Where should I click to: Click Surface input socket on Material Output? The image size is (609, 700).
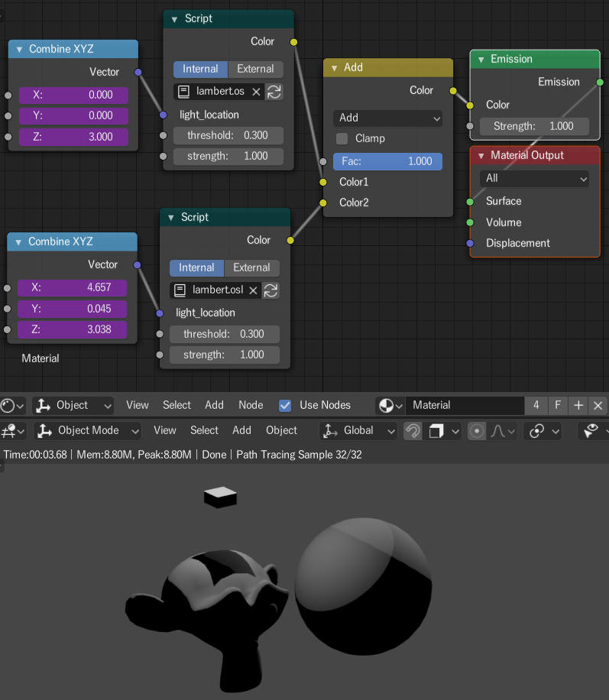470,202
